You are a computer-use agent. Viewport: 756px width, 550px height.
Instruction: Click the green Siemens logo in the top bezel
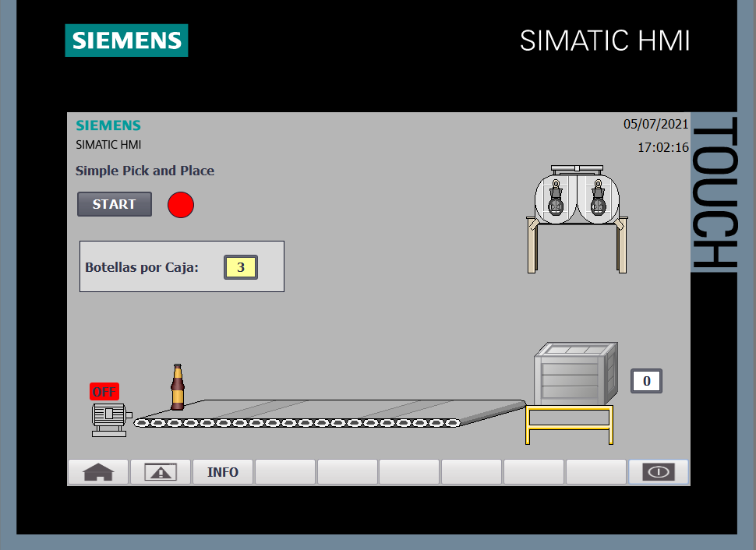click(x=126, y=41)
